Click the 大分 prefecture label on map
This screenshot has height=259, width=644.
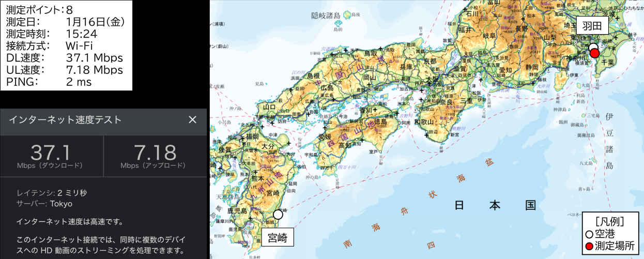point(268,146)
